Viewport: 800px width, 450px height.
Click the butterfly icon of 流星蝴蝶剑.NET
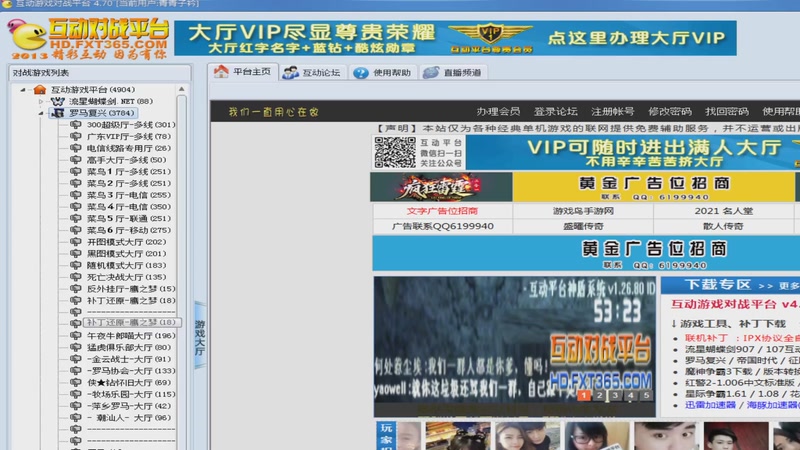point(58,102)
